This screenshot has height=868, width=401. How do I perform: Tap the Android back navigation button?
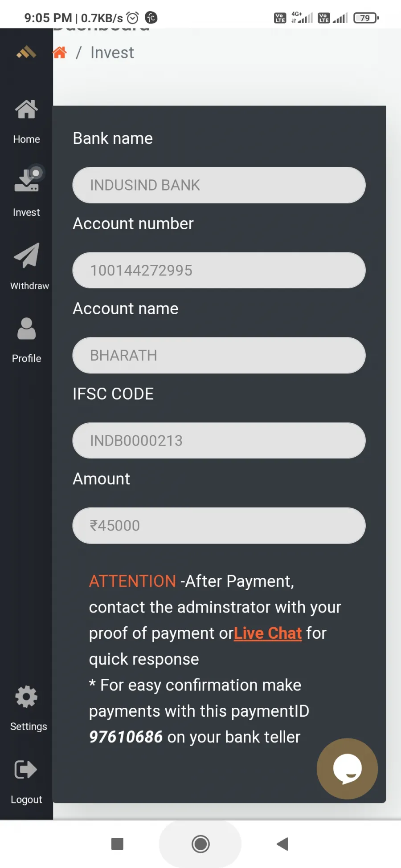tap(282, 844)
